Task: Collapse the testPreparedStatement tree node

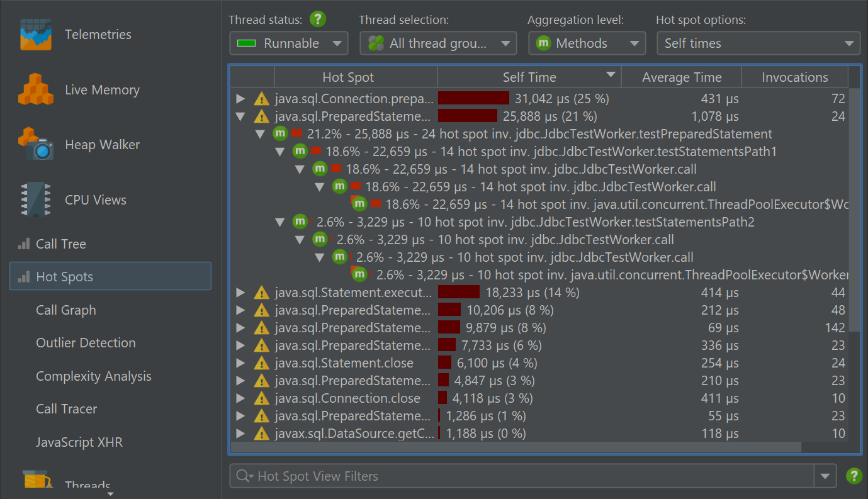Action: click(x=260, y=134)
